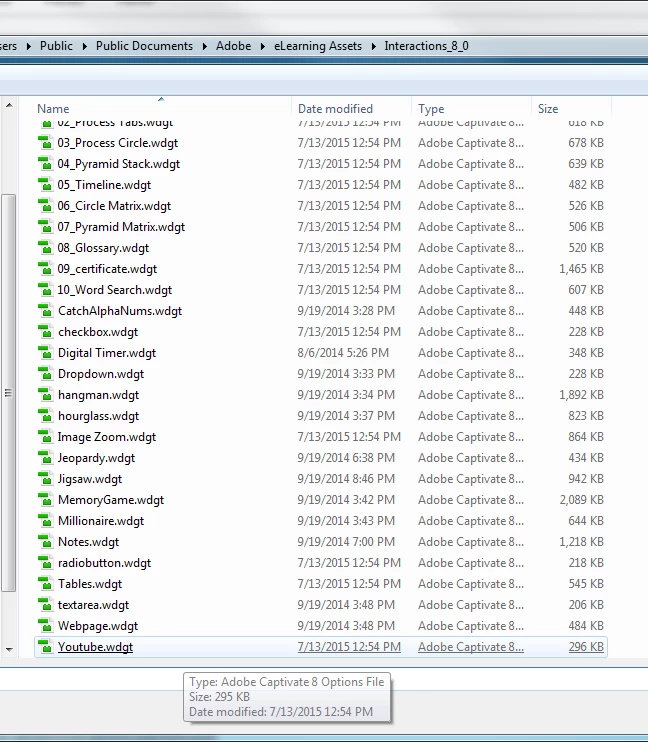Expand the breadcrumb arrow after Public
This screenshot has width=648, height=742.
(x=85, y=46)
